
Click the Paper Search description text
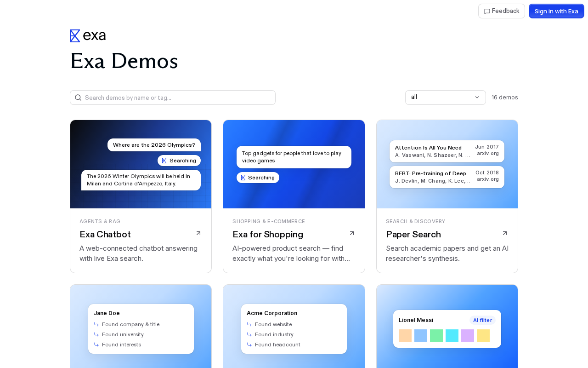447,253
